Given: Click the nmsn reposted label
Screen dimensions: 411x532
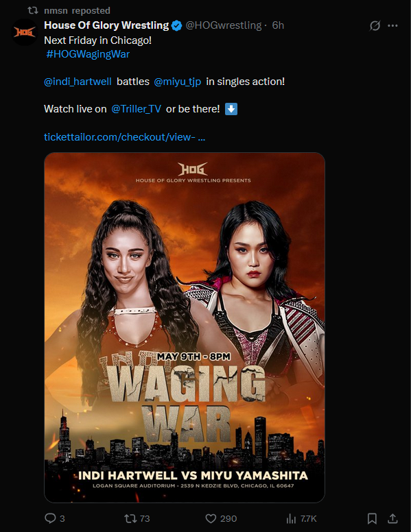Looking at the screenshot, I should (x=77, y=10).
